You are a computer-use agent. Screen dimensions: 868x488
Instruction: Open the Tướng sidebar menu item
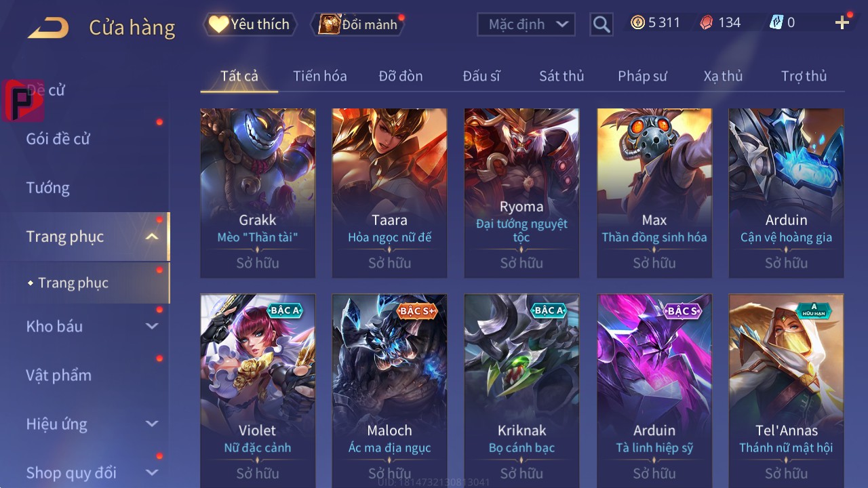click(x=47, y=188)
